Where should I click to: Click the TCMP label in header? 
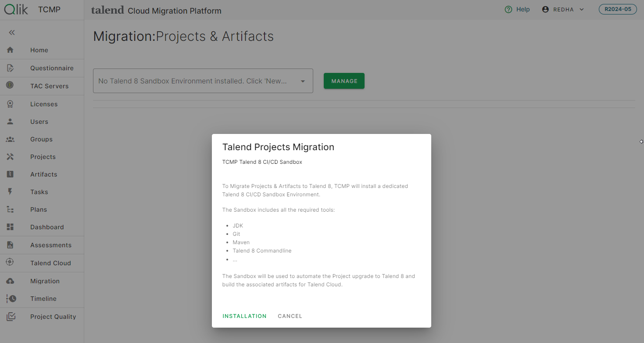coord(49,10)
